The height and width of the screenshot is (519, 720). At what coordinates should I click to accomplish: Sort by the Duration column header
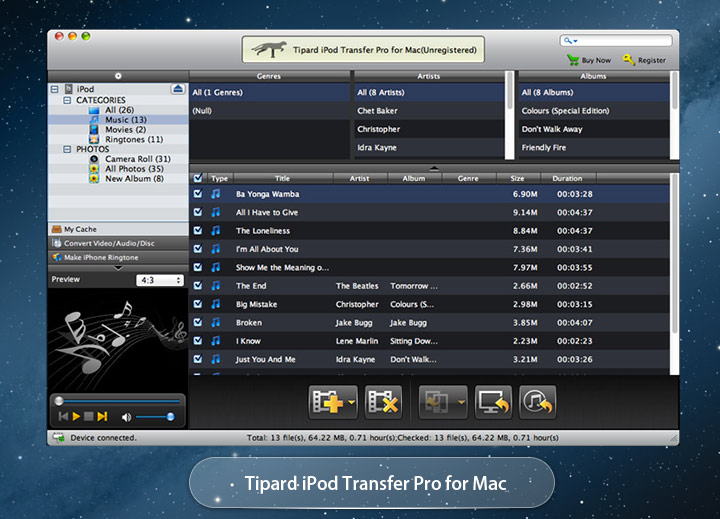coord(568,178)
